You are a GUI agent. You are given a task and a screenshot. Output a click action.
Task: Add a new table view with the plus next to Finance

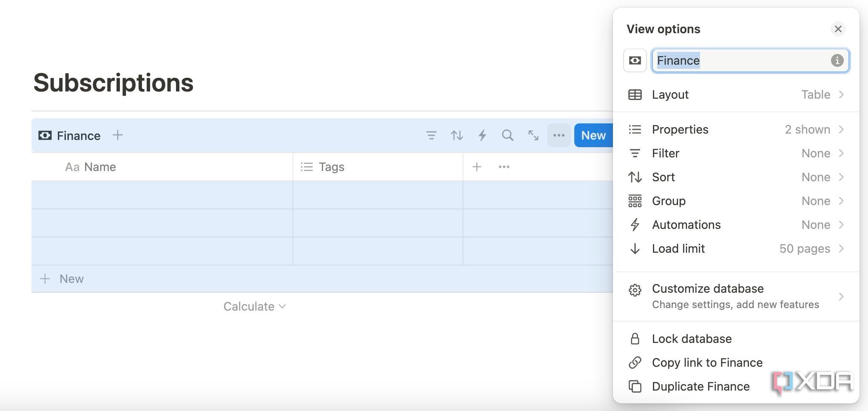click(117, 135)
